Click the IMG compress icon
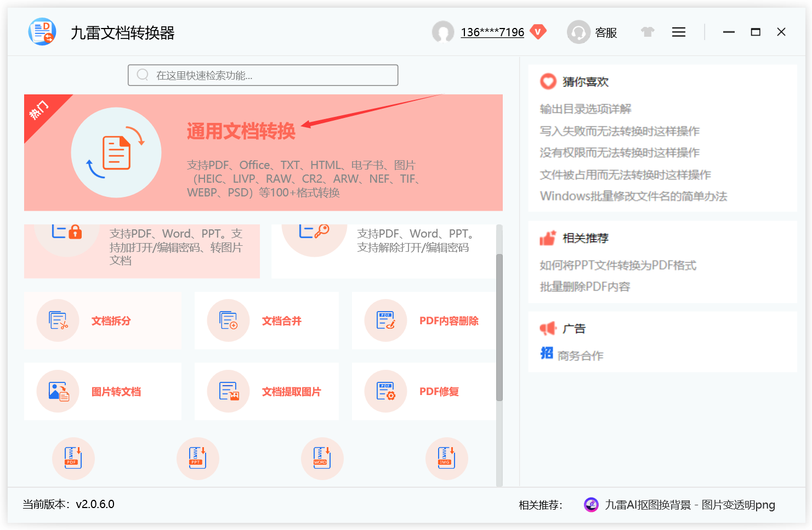 pos(447,458)
